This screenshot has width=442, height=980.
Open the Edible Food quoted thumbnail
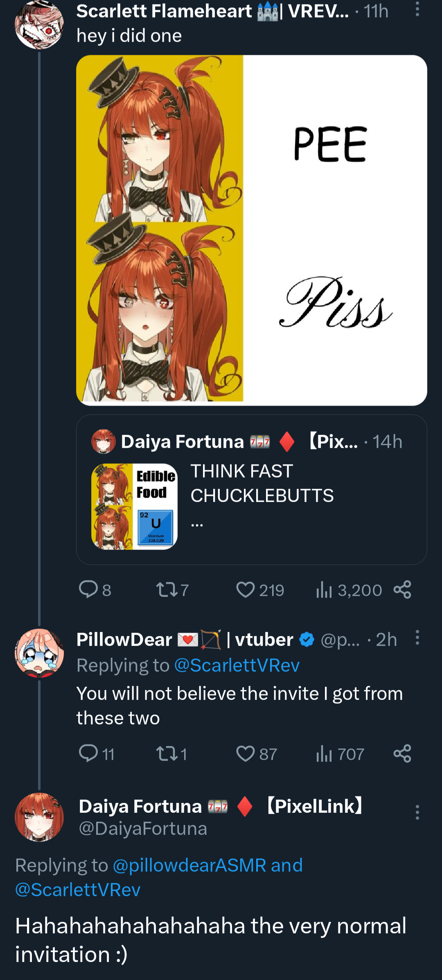point(134,506)
